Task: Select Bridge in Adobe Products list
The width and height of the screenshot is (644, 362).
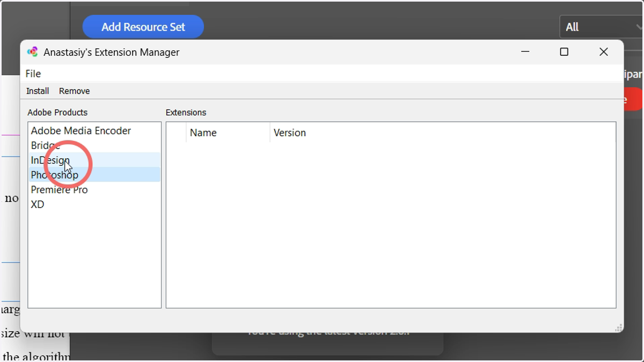Action: 94,145
